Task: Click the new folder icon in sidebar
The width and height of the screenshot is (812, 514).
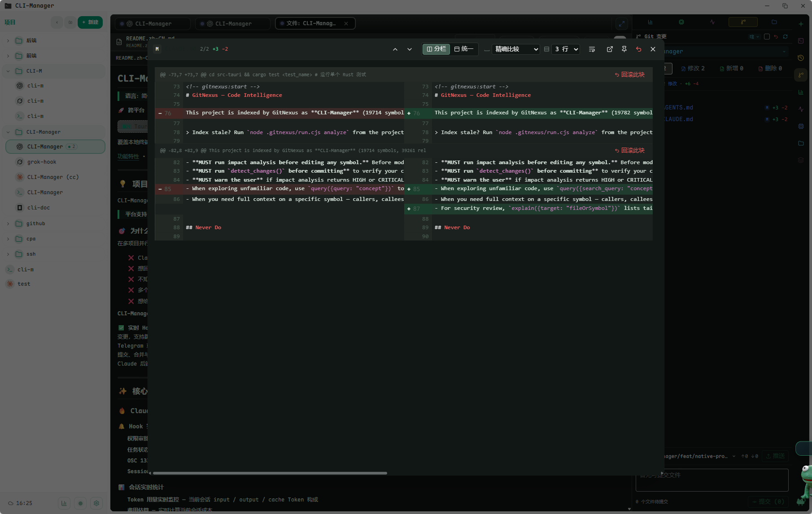Action: [x=70, y=22]
